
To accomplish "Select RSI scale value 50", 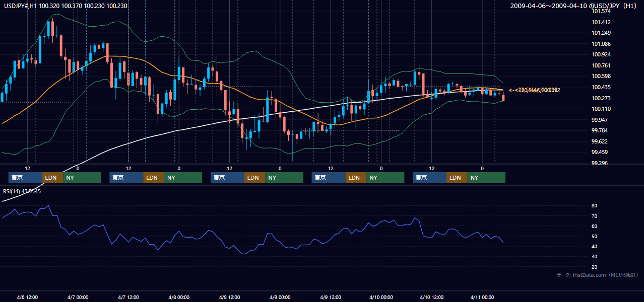I will point(595,236).
